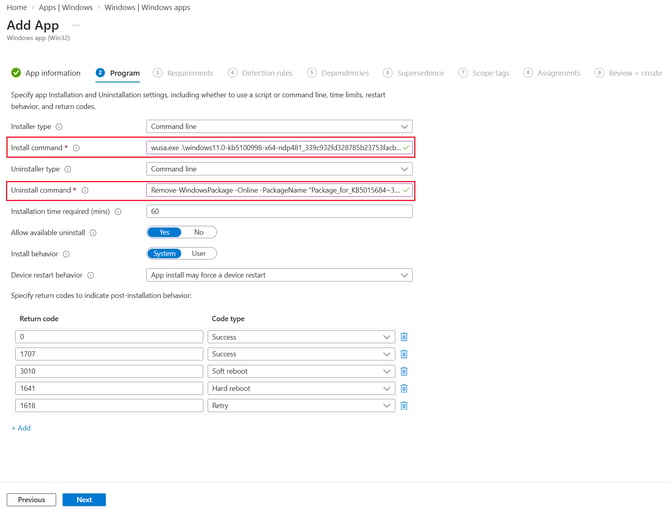Open Home breadcrumb link

(17, 8)
